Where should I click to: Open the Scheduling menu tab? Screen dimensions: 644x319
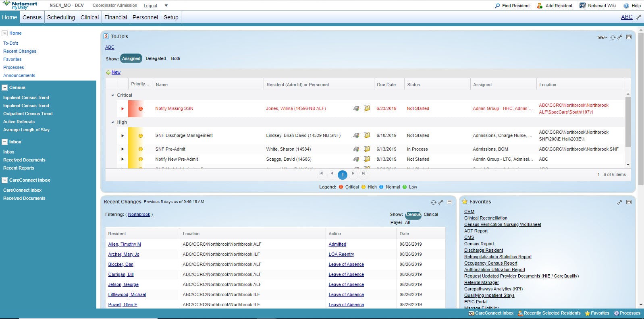click(61, 17)
